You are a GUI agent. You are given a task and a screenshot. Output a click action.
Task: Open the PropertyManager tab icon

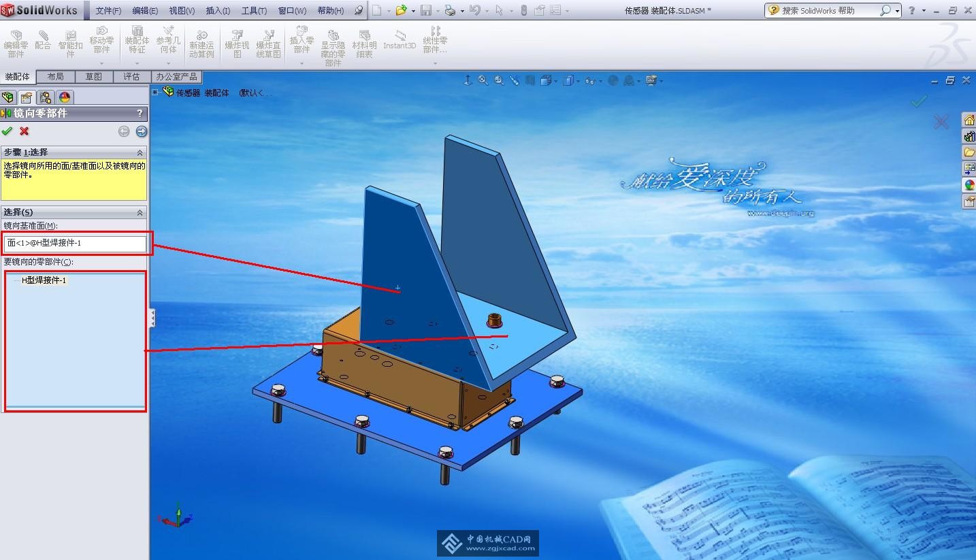(x=27, y=97)
